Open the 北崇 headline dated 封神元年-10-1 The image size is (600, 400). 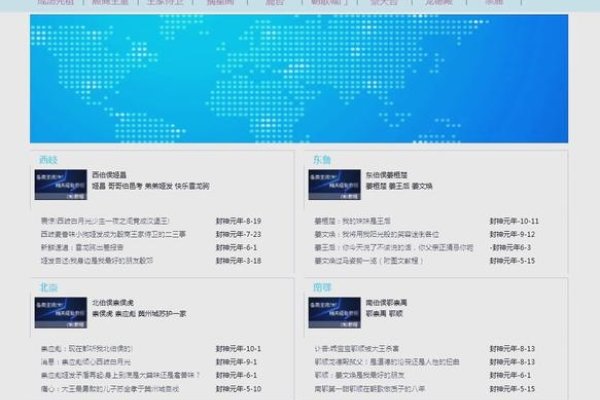click(86, 349)
